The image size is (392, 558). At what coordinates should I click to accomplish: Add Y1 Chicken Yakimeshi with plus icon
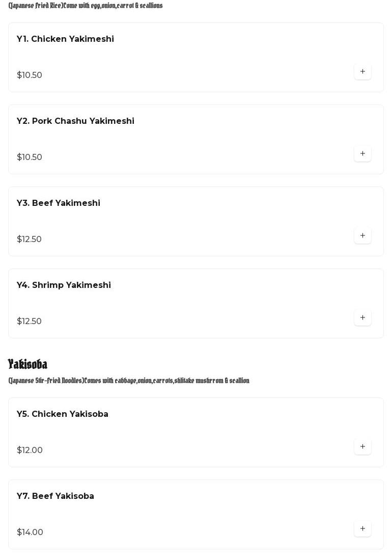pyautogui.click(x=362, y=72)
